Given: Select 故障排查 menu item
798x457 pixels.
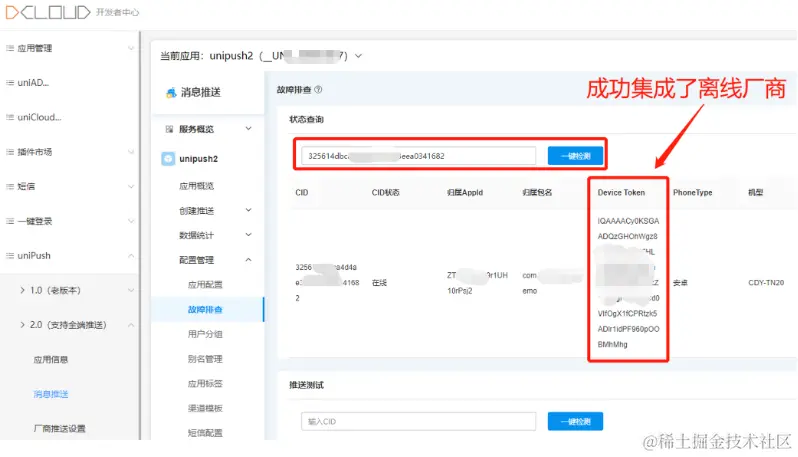Looking at the screenshot, I should (205, 309).
